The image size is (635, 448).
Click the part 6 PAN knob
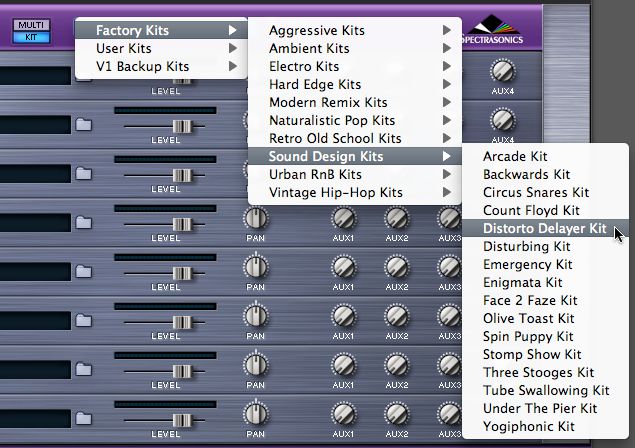tap(256, 316)
